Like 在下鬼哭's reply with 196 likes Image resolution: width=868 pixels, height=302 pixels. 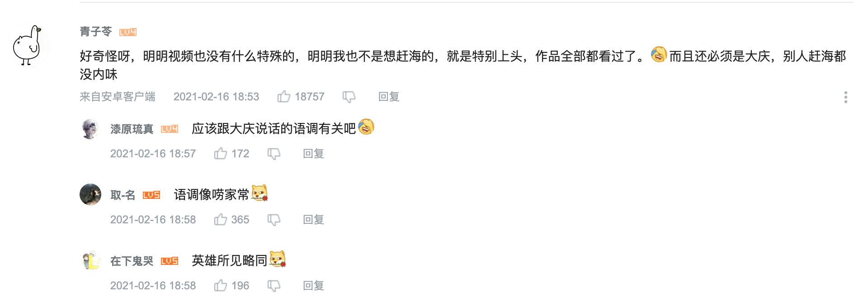click(221, 286)
